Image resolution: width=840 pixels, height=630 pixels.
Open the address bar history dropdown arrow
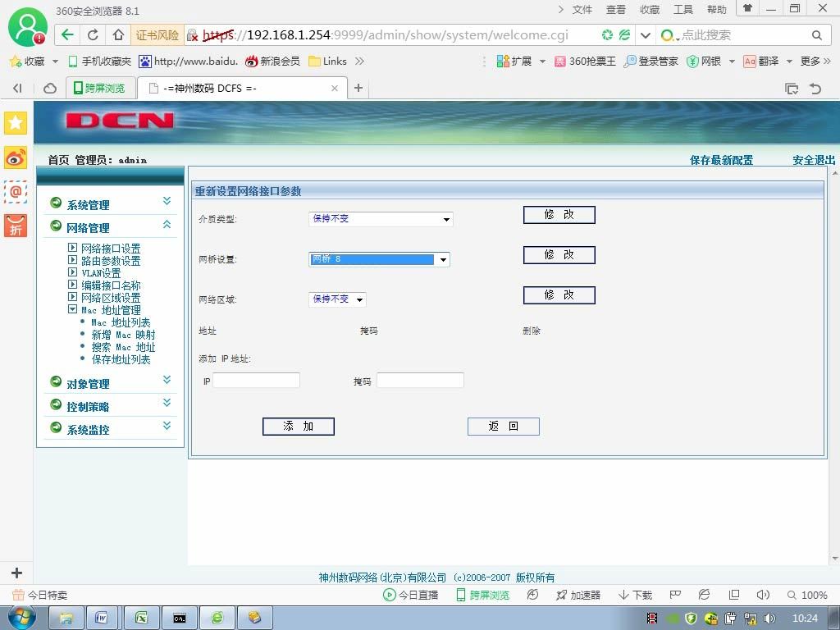646,35
